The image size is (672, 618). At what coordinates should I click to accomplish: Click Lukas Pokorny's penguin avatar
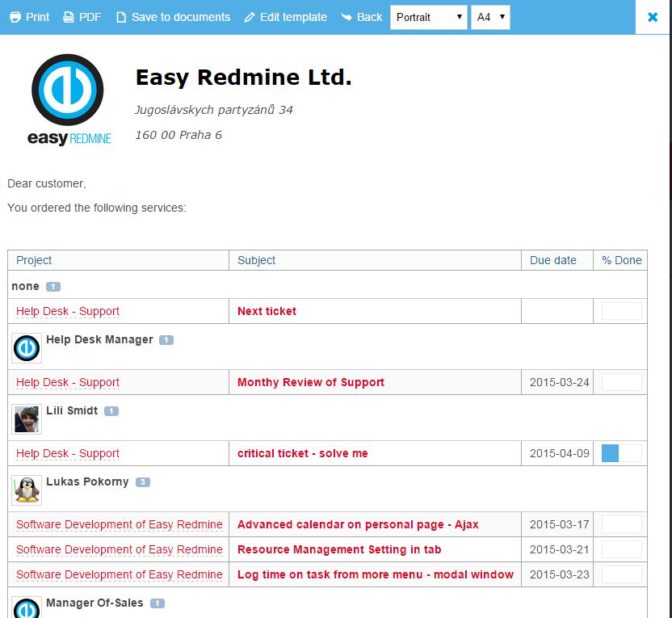click(x=27, y=490)
